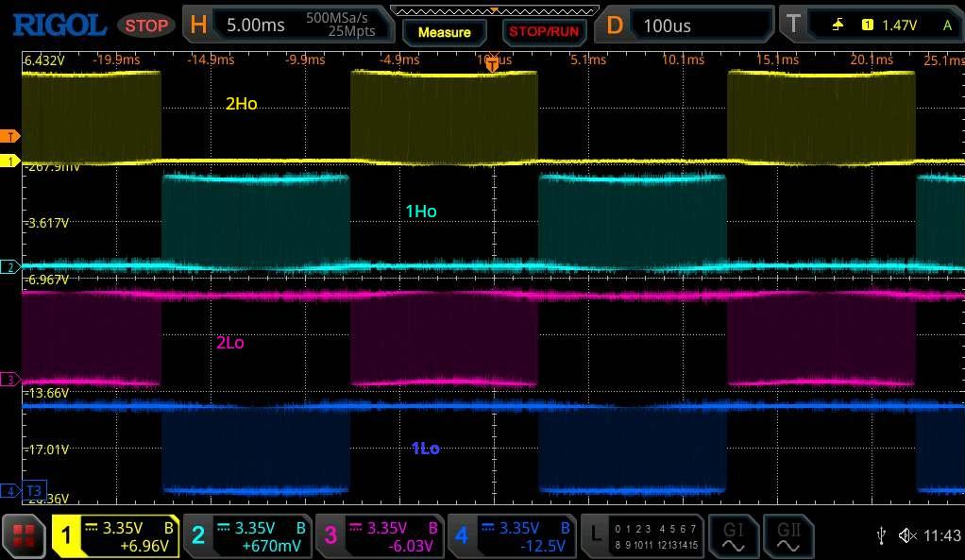The height and width of the screenshot is (560, 965).
Task: Click the muted speaker sound icon
Action: [907, 536]
